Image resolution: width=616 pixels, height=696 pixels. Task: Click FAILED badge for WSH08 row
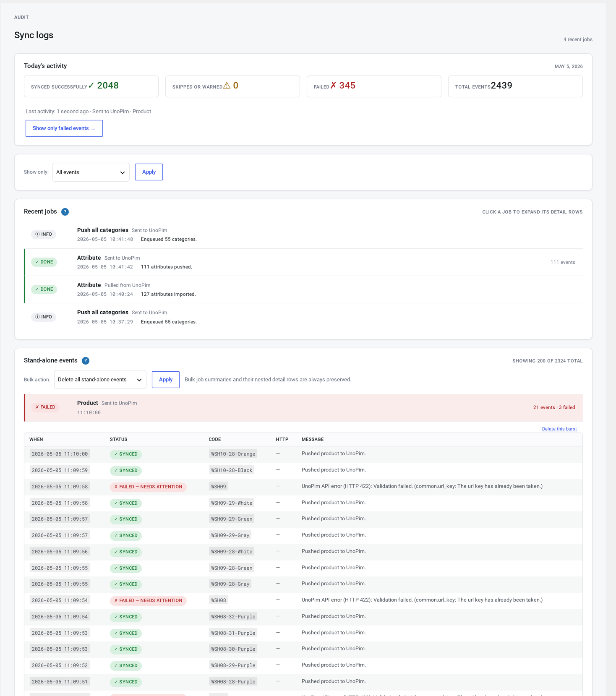pos(148,600)
